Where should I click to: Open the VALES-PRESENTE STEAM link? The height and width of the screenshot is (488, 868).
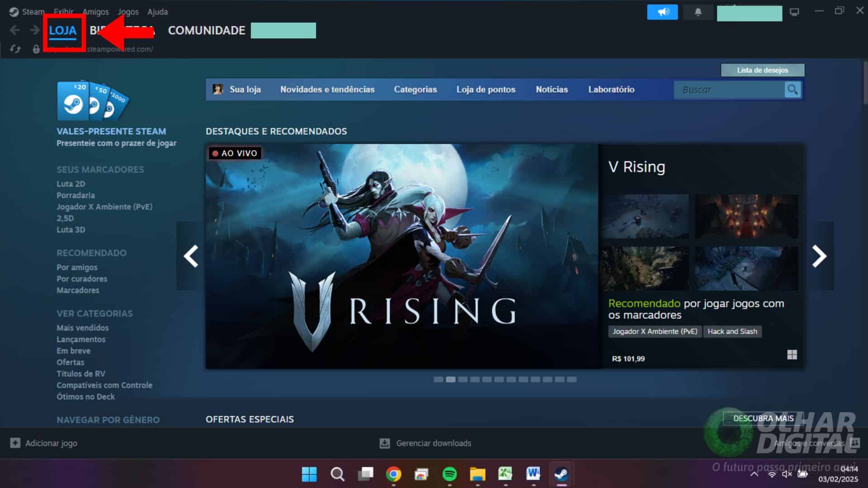(111, 131)
